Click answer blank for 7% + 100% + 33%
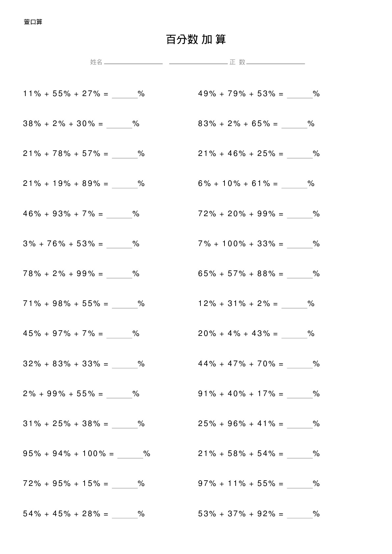Image resolution: width=392 pixels, height=554 pixels. coord(300,244)
